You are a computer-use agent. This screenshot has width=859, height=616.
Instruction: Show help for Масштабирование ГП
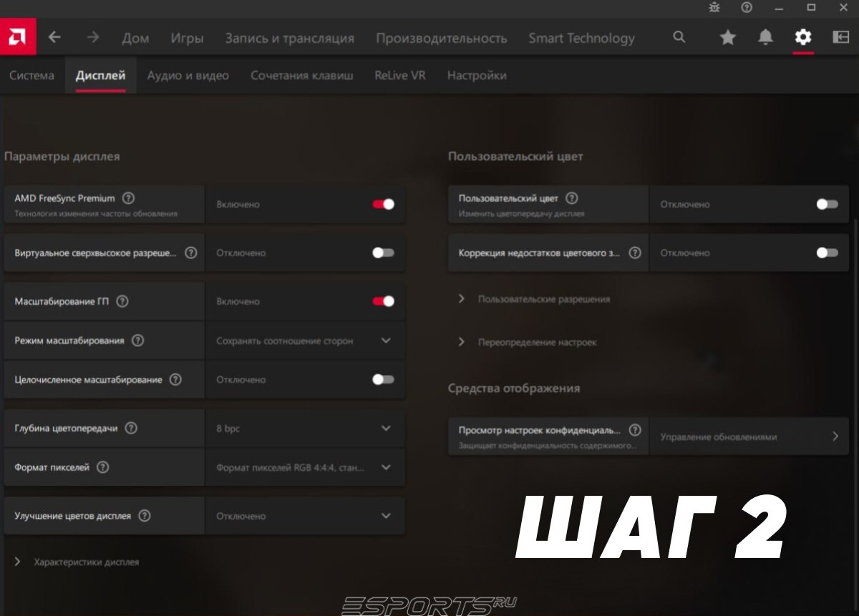(x=122, y=301)
